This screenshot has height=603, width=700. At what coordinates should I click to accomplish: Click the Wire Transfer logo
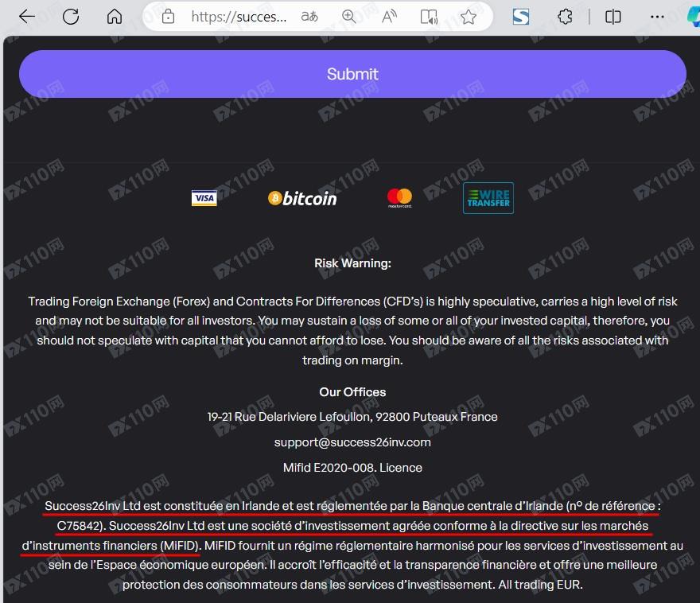click(488, 198)
